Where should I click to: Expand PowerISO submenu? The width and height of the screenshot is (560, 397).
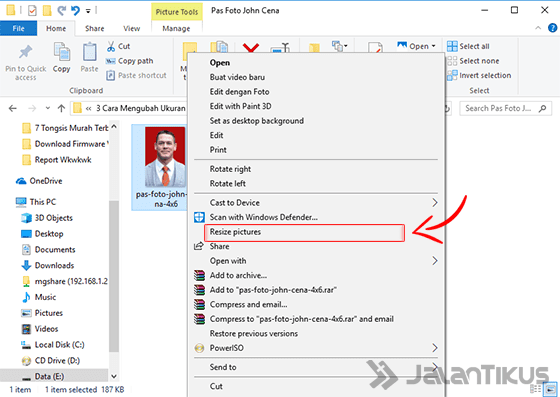tap(435, 348)
